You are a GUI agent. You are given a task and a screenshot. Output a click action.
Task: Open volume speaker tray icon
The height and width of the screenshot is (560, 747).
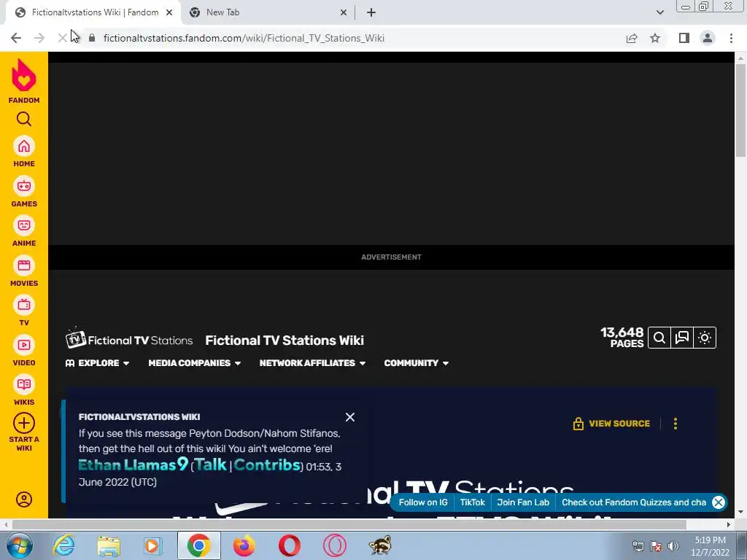673,546
